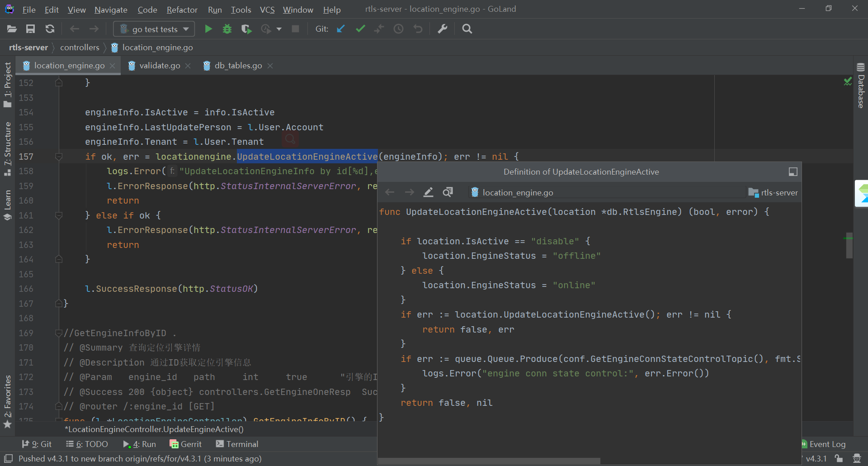Image resolution: width=868 pixels, height=466 pixels.
Task: Toggle the Structure tool window
Action: click(7, 149)
